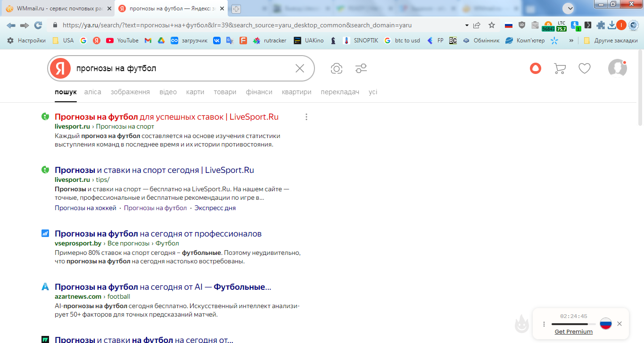Open the YouTube bookmark

click(122, 41)
